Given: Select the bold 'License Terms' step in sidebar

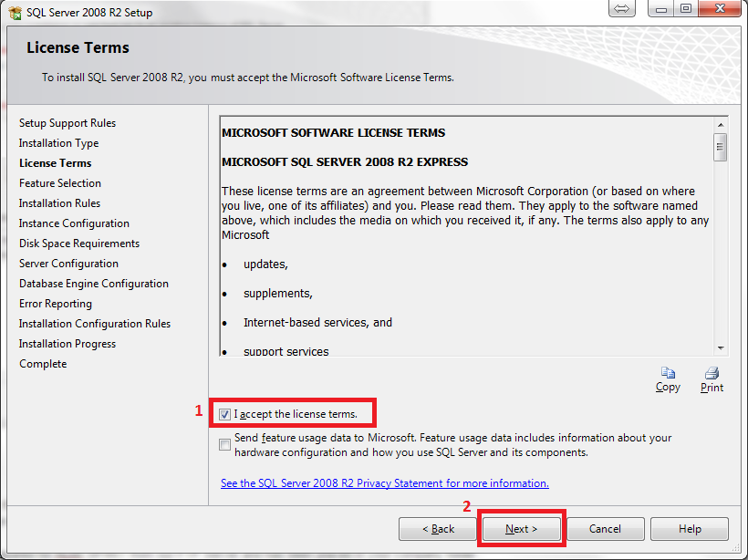Looking at the screenshot, I should click(x=56, y=163).
